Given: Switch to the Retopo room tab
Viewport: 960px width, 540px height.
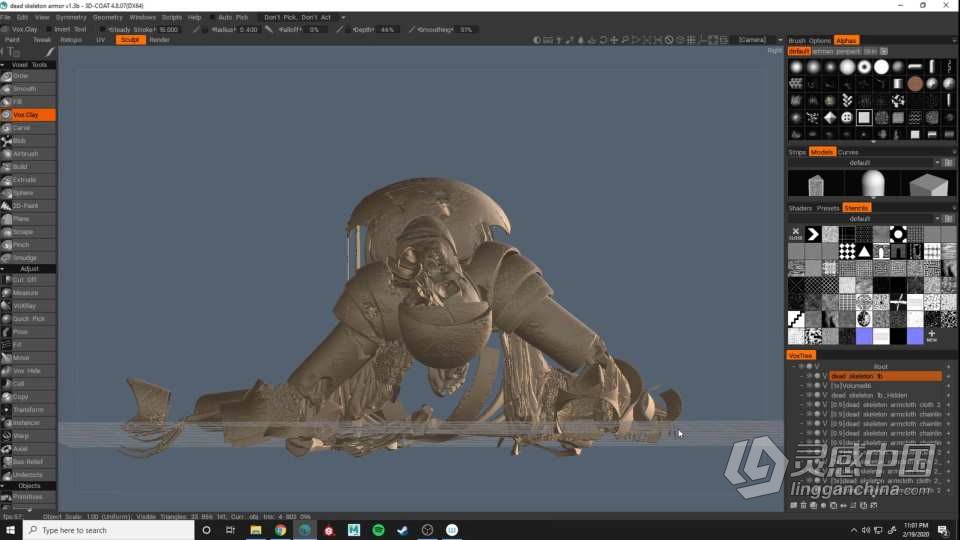Looking at the screenshot, I should [x=71, y=40].
